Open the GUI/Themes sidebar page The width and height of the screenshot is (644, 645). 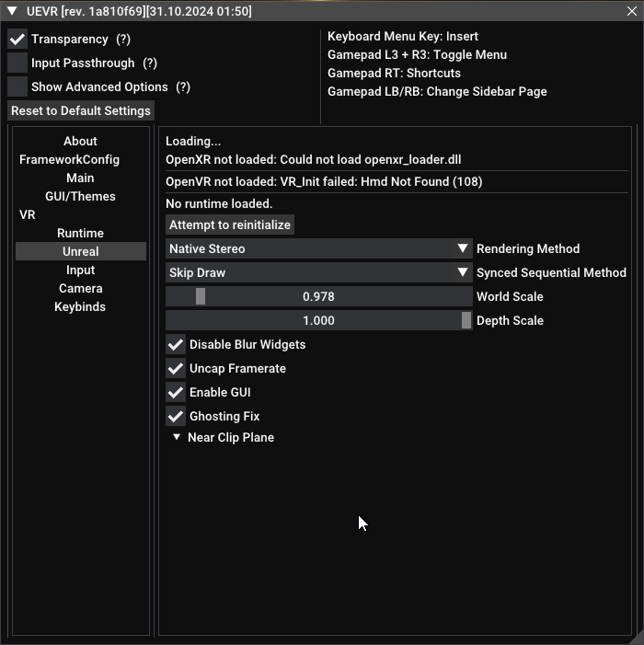tap(80, 196)
